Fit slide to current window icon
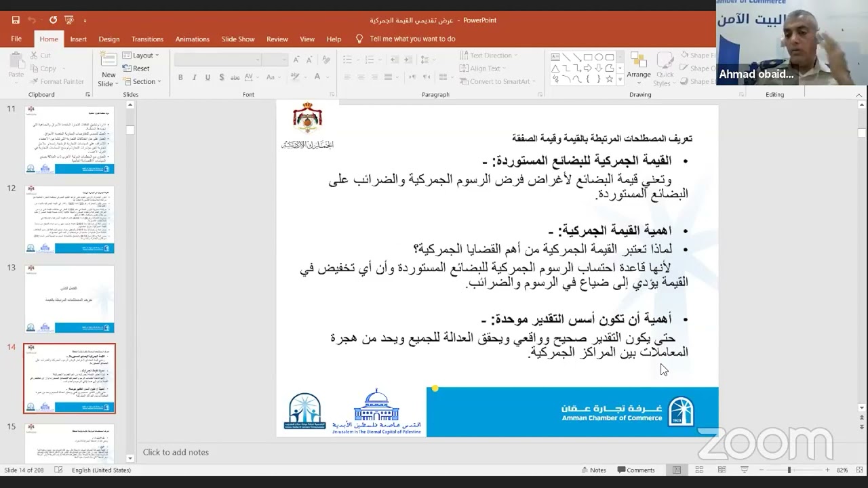 [x=859, y=470]
